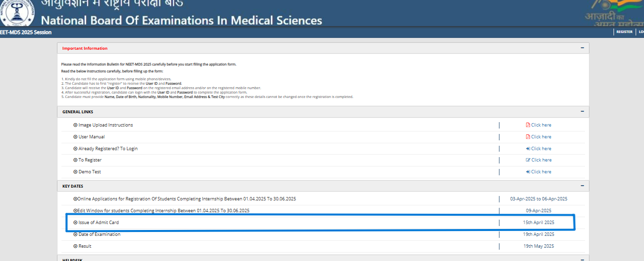The width and height of the screenshot is (644, 261).
Task: Click the login icon for Demo Test row
Action: tap(528, 172)
